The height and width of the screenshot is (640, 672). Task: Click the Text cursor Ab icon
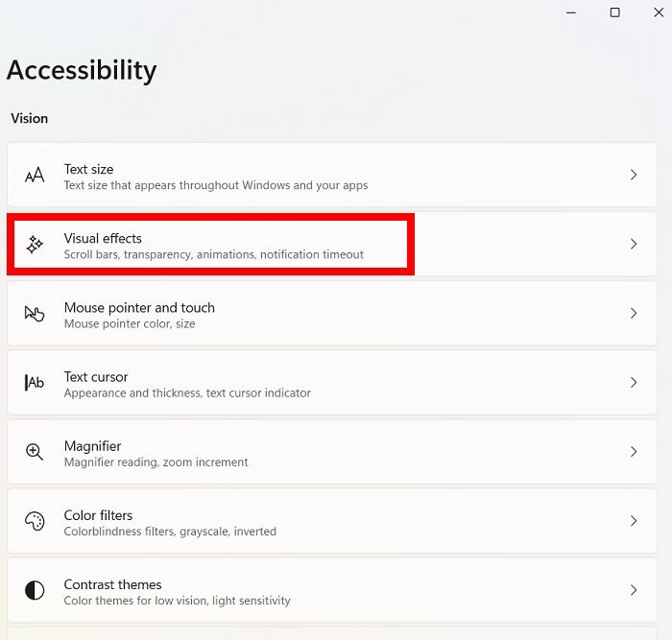tap(35, 383)
